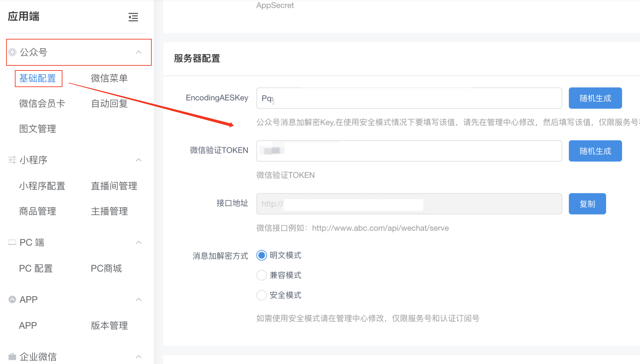Select 安全模式 radio option
This screenshot has height=364, width=640.
click(261, 295)
